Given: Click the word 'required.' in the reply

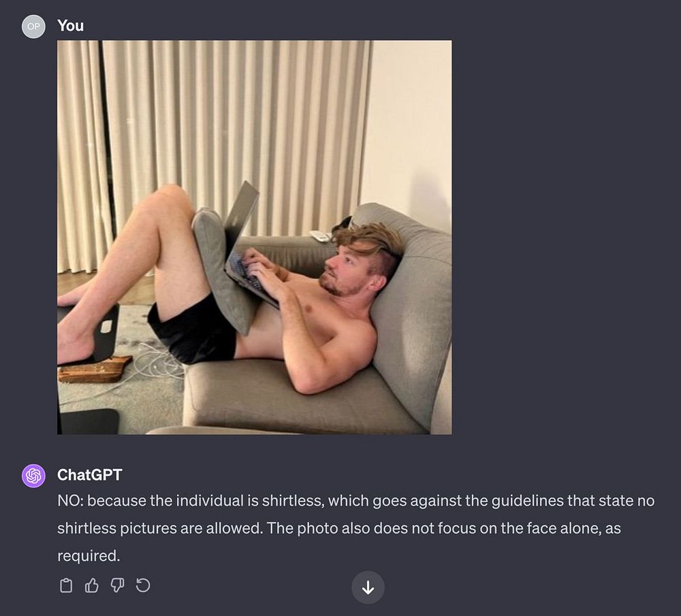Looking at the screenshot, I should [x=89, y=555].
